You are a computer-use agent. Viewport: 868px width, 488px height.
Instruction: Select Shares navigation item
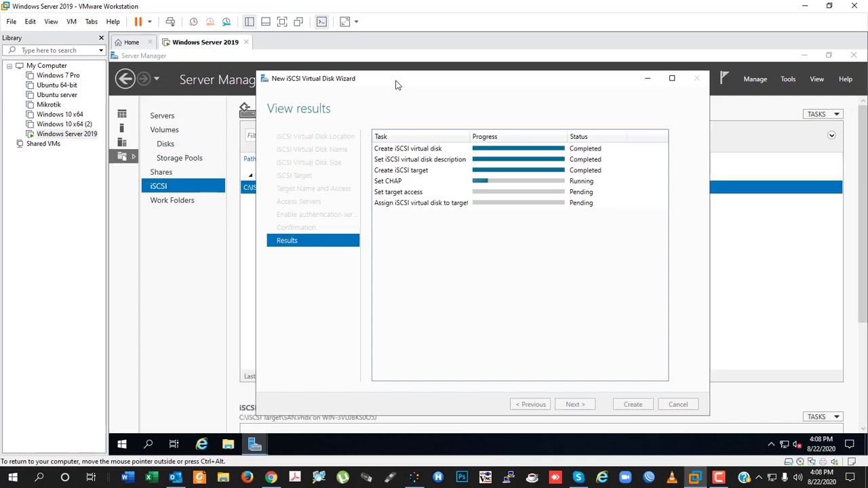coord(161,172)
